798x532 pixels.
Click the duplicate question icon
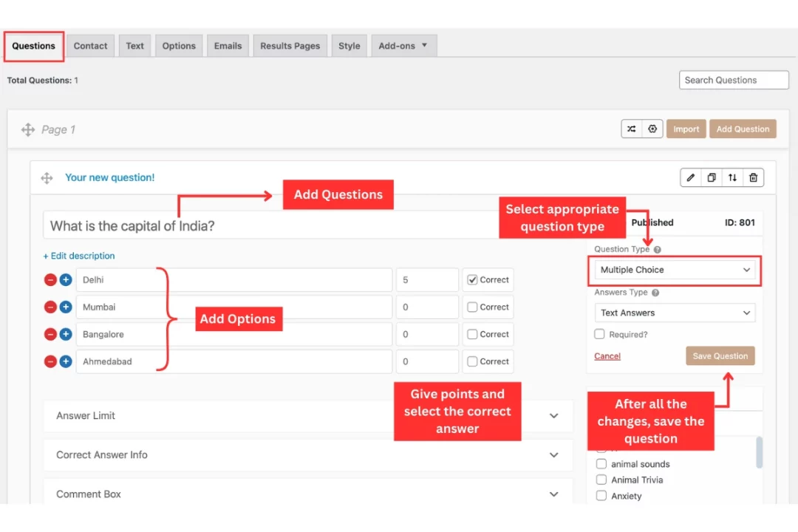tap(712, 178)
